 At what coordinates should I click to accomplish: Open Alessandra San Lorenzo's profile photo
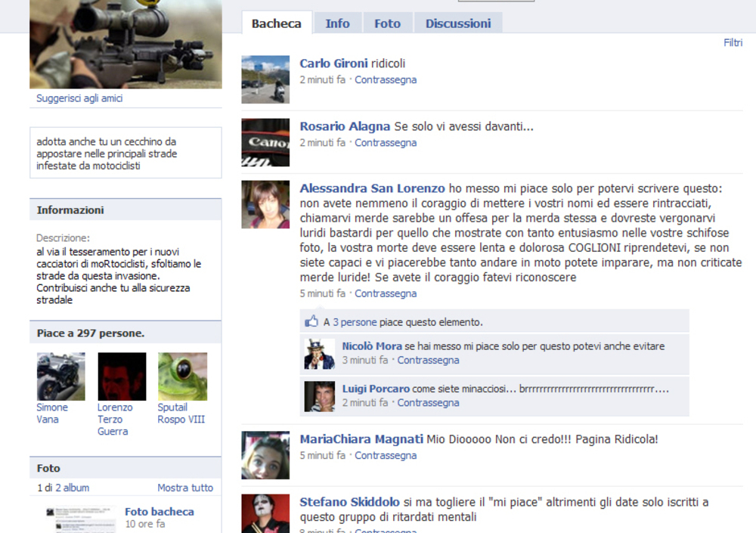click(265, 204)
